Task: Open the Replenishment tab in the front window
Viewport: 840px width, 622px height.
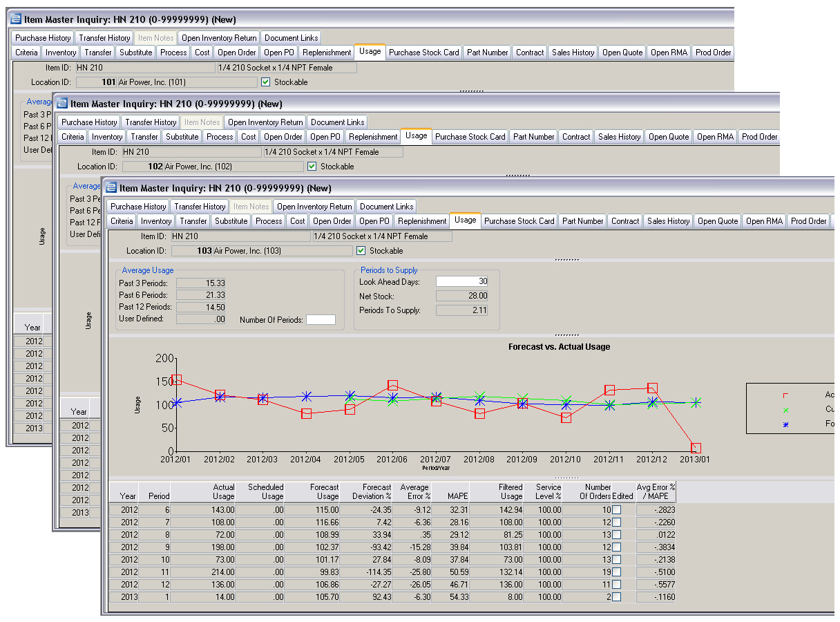Action: (422, 220)
